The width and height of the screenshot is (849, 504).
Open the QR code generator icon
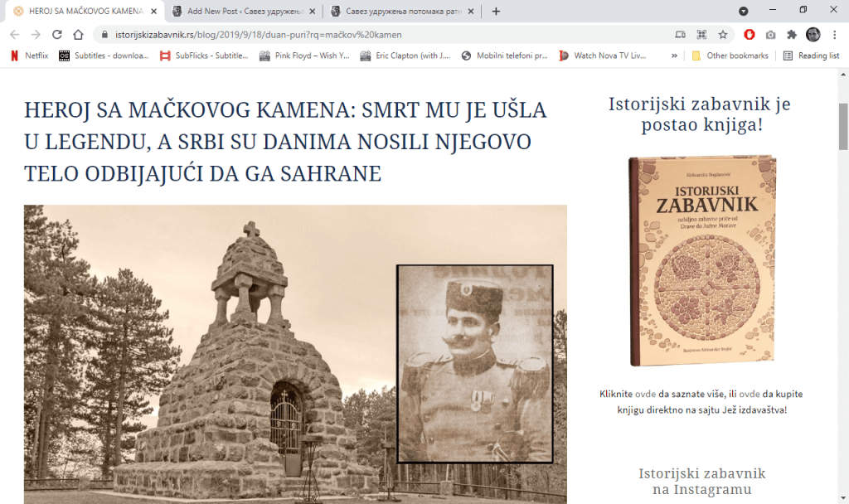[702, 35]
